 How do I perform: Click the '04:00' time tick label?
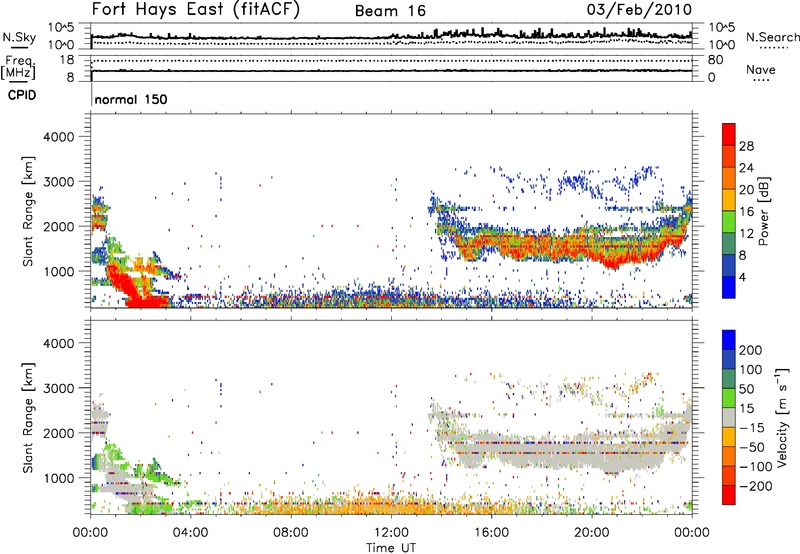pos(191,533)
